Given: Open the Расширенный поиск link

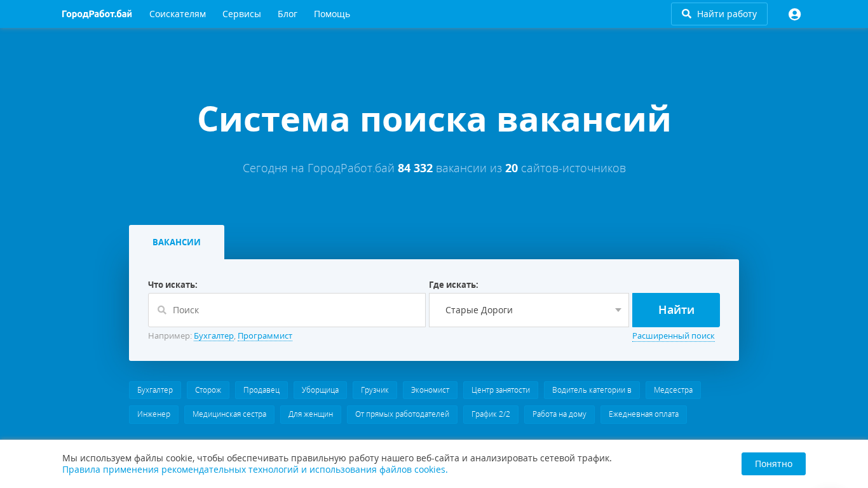Looking at the screenshot, I should [673, 336].
